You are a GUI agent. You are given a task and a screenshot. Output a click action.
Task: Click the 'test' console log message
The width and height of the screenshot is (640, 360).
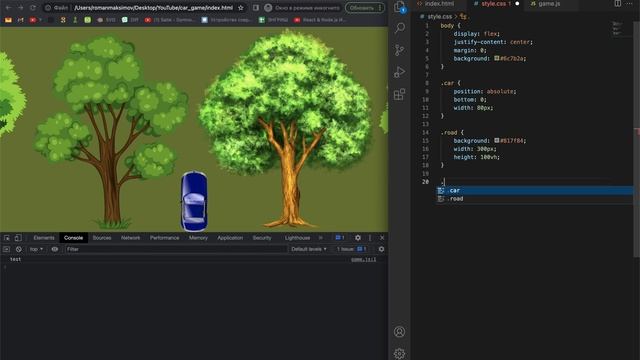tap(16, 259)
